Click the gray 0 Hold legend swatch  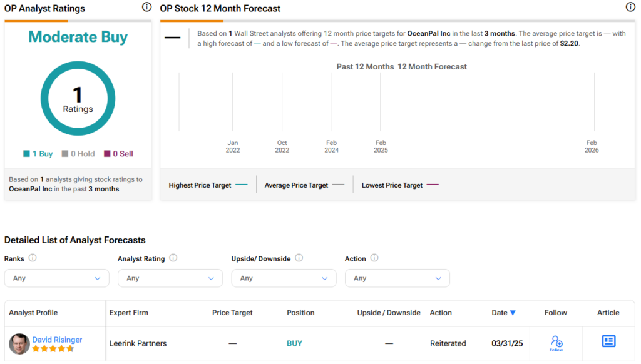[x=64, y=154]
